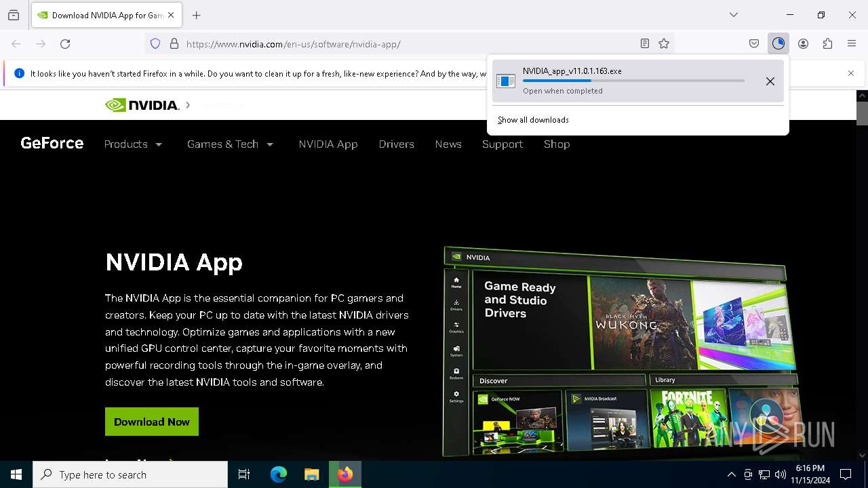Bookmark this page with star icon
868x488 pixels.
point(664,44)
